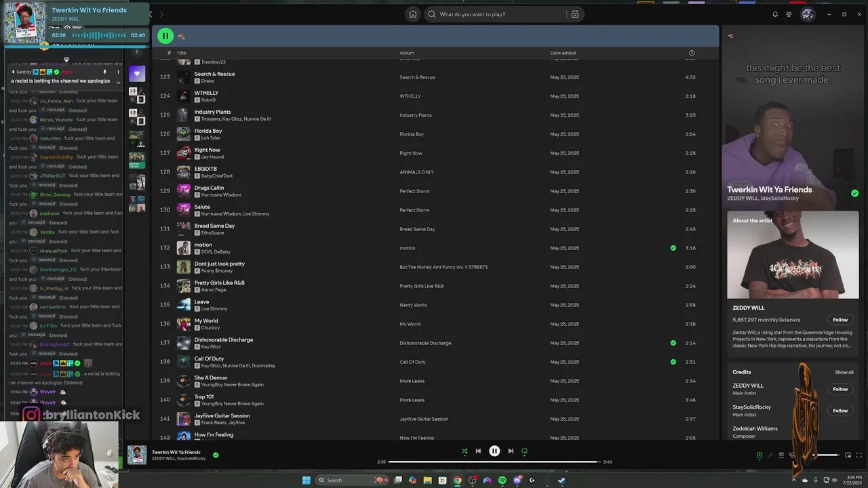Open File Explorer from the taskbar
Screen dimensions: 868x488
click(428, 480)
